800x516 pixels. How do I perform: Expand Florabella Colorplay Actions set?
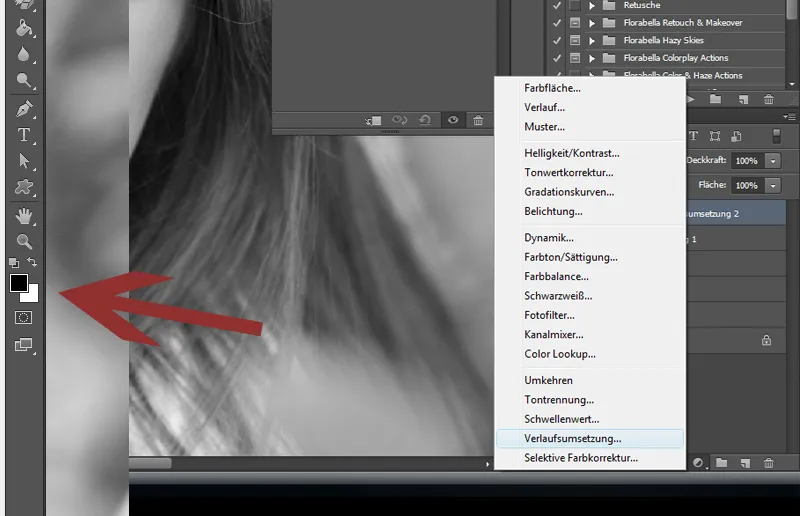pos(592,58)
